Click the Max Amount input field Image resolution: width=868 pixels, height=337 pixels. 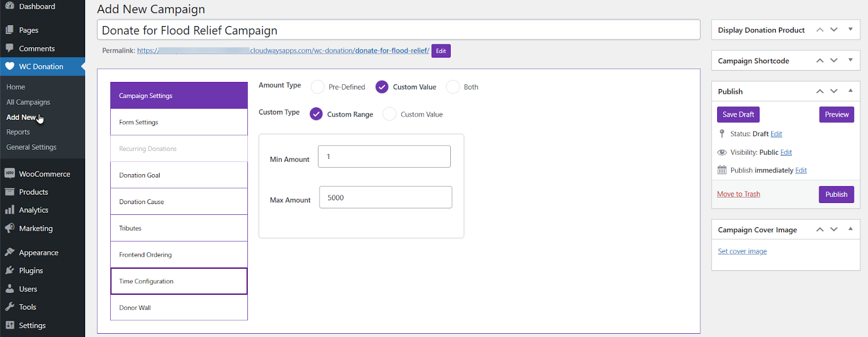[x=385, y=198]
